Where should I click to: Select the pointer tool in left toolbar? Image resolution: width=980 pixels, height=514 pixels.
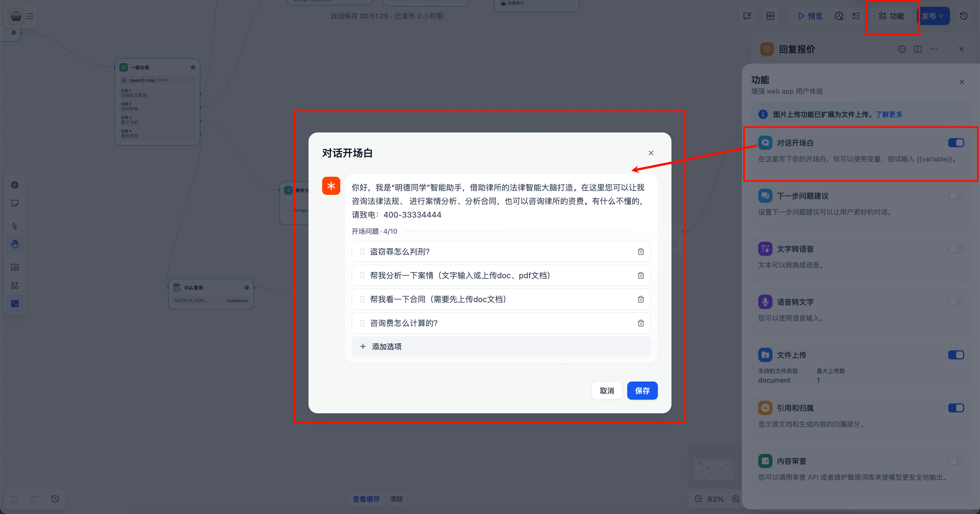point(15,226)
